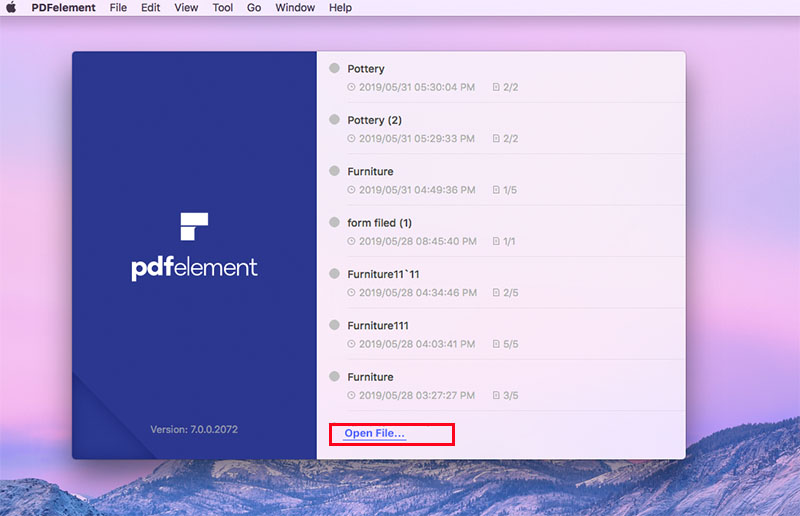Click the clock icon beside 05:30:04 PM
Screen dimensions: 800x516
[351, 87]
